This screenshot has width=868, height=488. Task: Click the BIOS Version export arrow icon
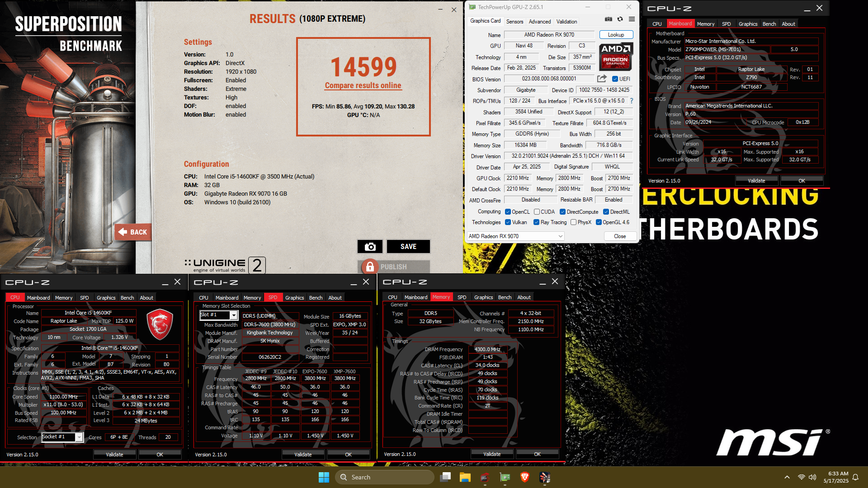tap(602, 79)
